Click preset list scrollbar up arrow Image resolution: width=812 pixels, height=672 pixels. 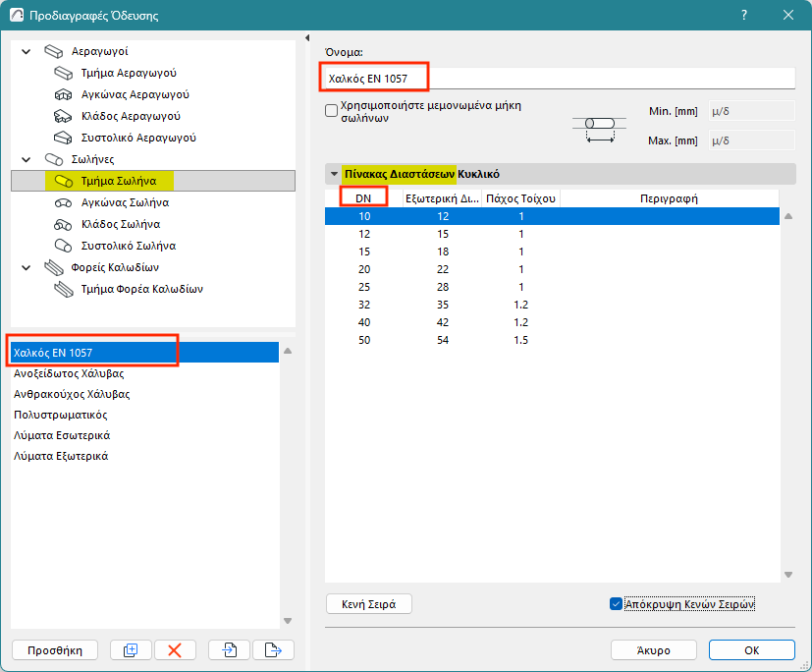tap(288, 351)
